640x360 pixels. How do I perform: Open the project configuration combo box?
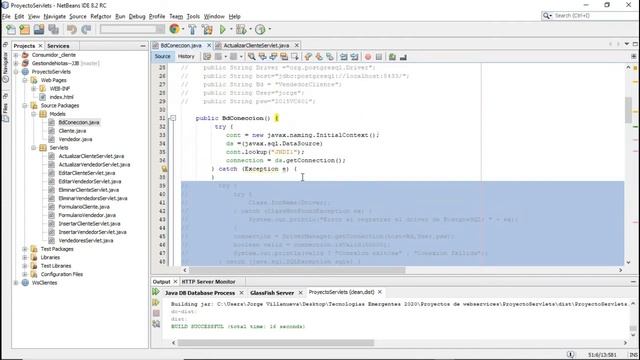[x=132, y=29]
